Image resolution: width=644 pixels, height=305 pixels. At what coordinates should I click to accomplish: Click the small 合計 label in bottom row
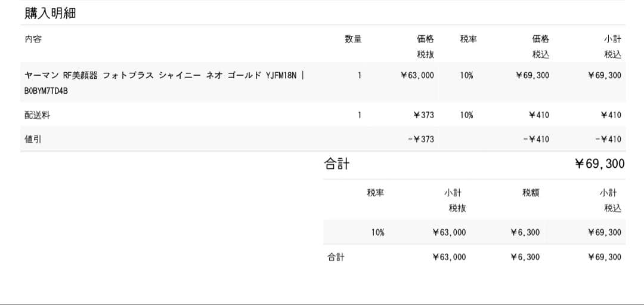point(336,257)
